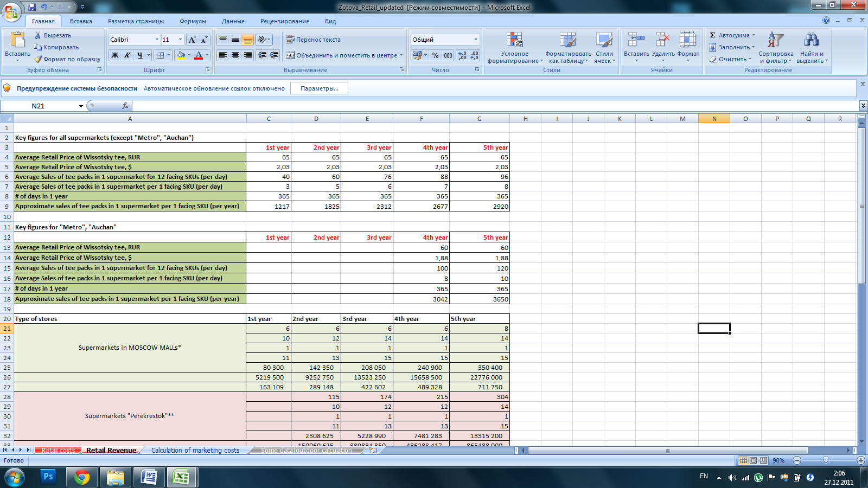Apply cell borders icon

(x=159, y=55)
